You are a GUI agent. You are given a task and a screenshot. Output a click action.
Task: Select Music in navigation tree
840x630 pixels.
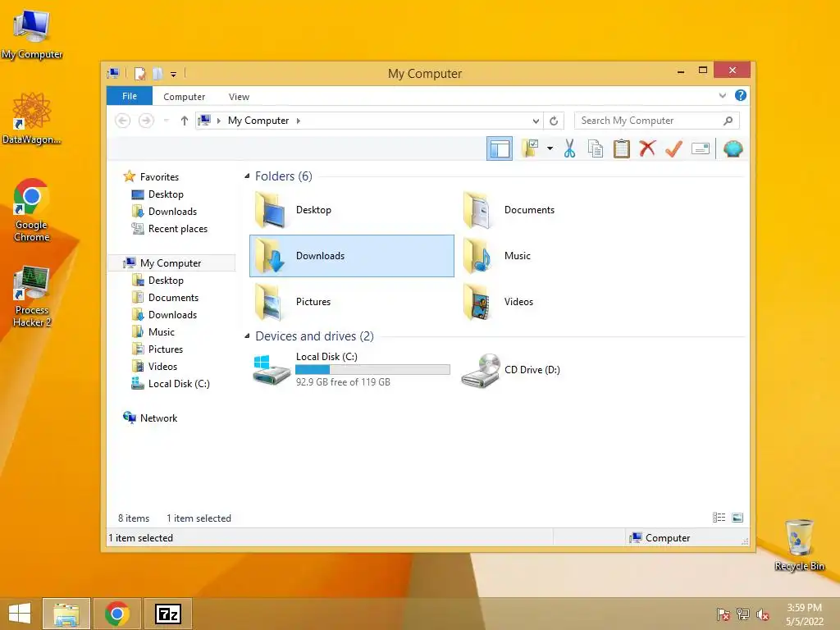coord(162,332)
